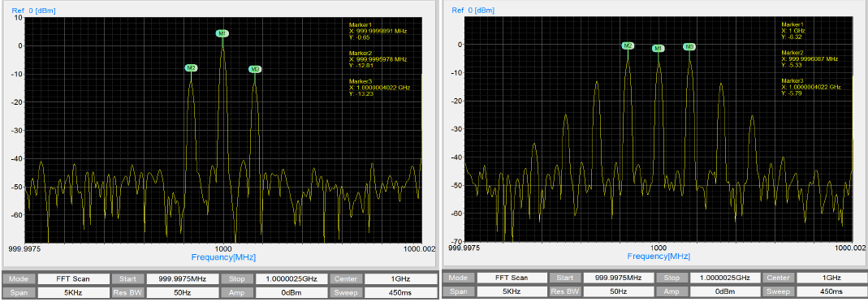Click the left panel Stop frequency value
The image size is (868, 302).
[x=291, y=278]
